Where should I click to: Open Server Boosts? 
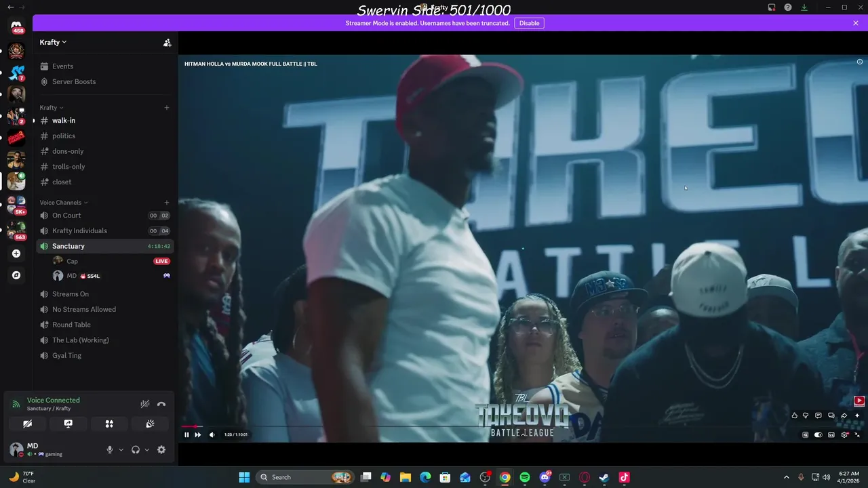(x=105, y=81)
